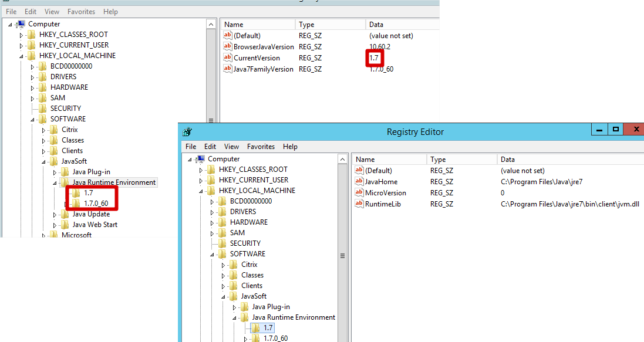Open Help menu in back registry window
The image size is (644, 342).
point(110,12)
